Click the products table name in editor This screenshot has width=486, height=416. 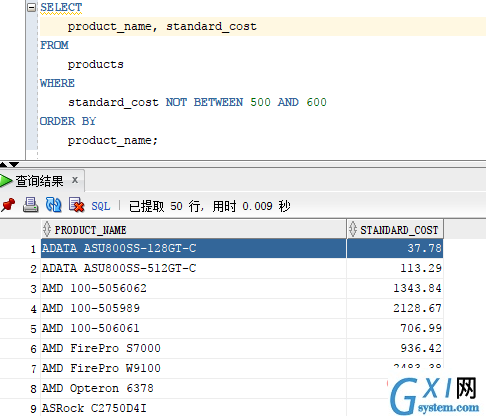tap(96, 64)
